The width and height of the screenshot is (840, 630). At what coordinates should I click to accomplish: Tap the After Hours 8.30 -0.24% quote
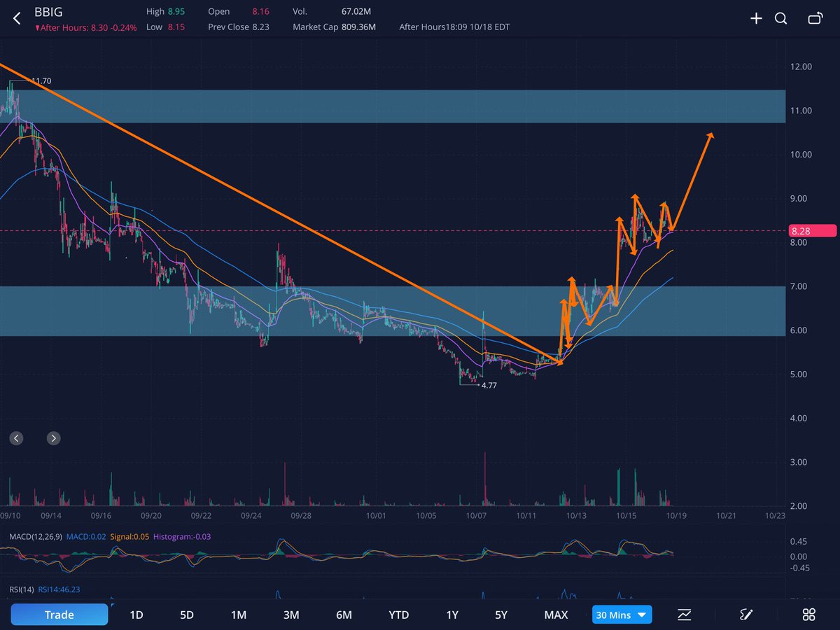(85, 27)
